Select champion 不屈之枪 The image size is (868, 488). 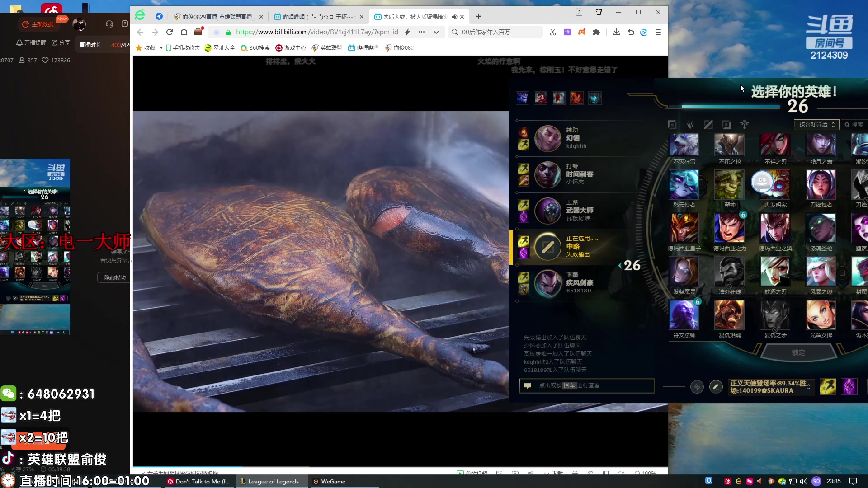tap(729, 145)
